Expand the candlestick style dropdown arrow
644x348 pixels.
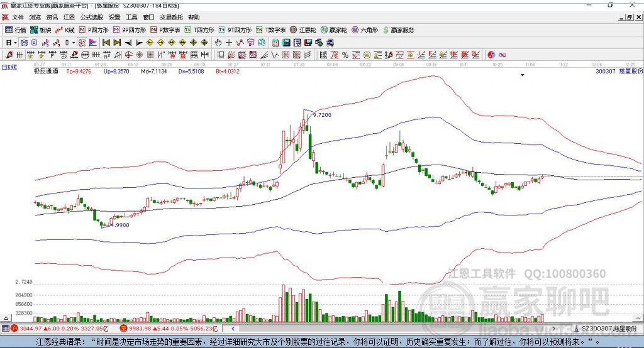[74, 43]
